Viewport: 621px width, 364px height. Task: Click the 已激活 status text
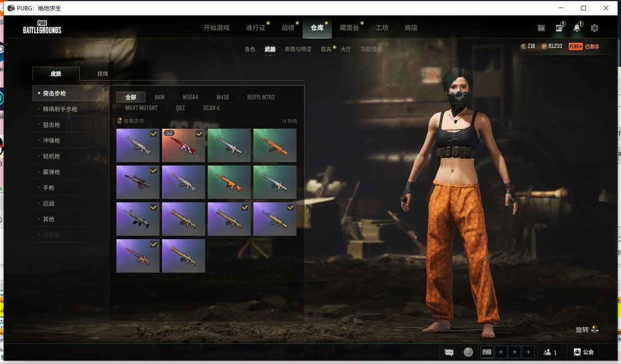592,47
